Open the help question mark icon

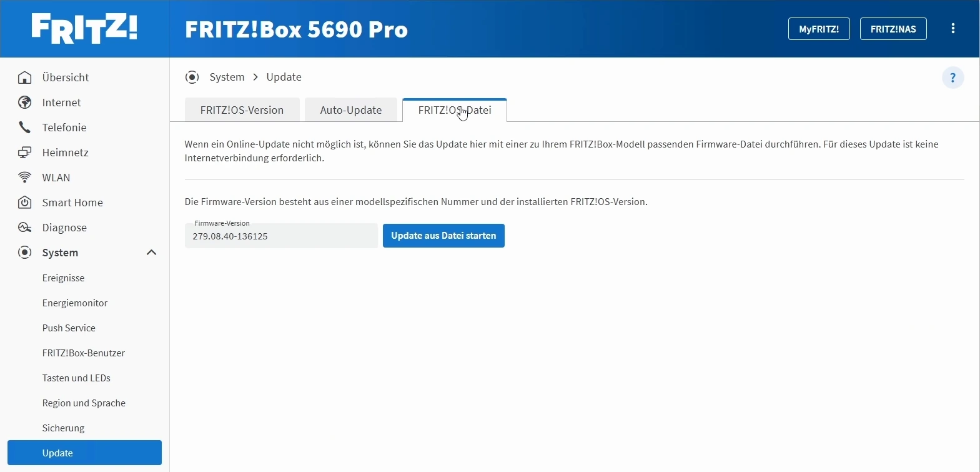(x=953, y=78)
